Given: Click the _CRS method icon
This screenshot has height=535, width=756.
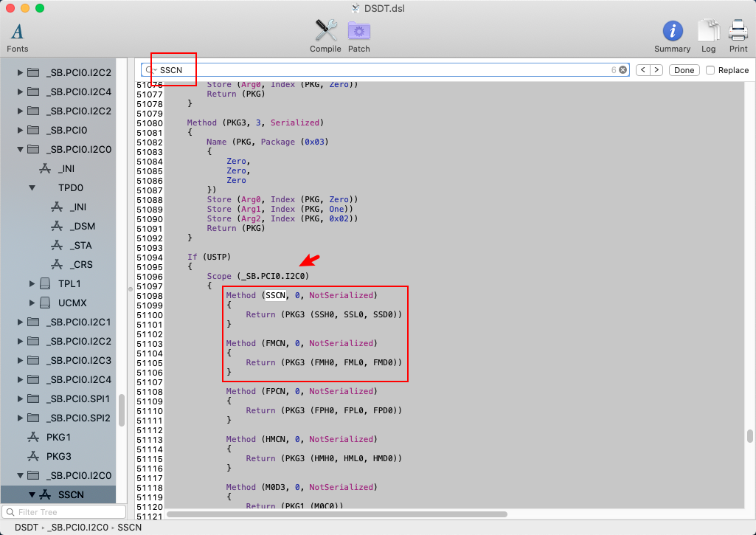Looking at the screenshot, I should (57, 265).
